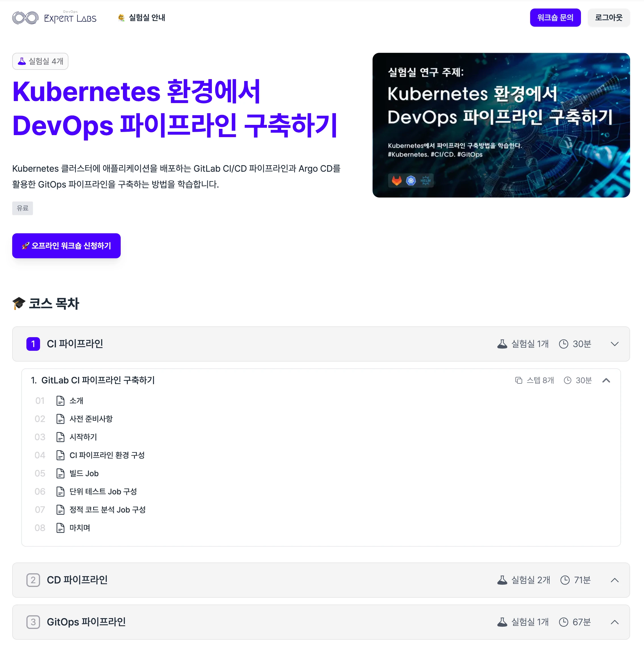Click the number 3 badge of GitOps 파이프라인
This screenshot has height=659, width=644.
click(33, 622)
